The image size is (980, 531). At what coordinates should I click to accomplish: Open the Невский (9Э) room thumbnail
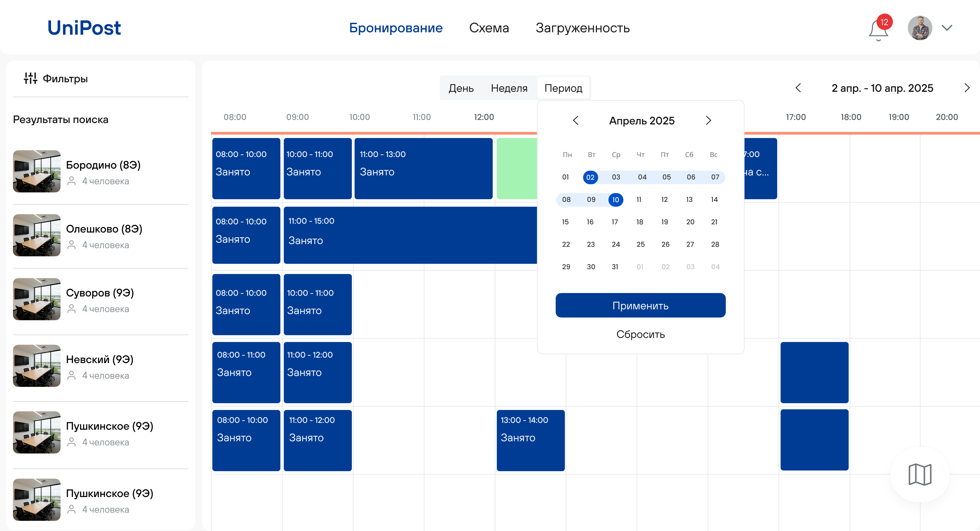pyautogui.click(x=36, y=366)
